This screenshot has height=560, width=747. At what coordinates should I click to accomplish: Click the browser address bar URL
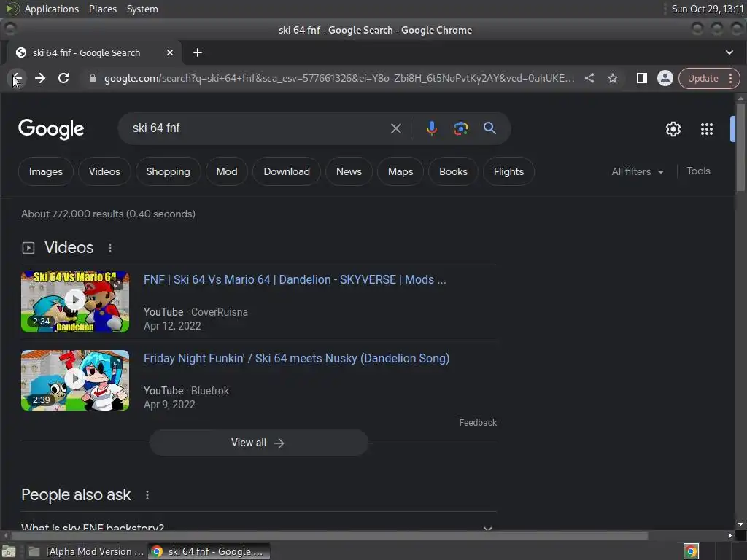(x=339, y=78)
